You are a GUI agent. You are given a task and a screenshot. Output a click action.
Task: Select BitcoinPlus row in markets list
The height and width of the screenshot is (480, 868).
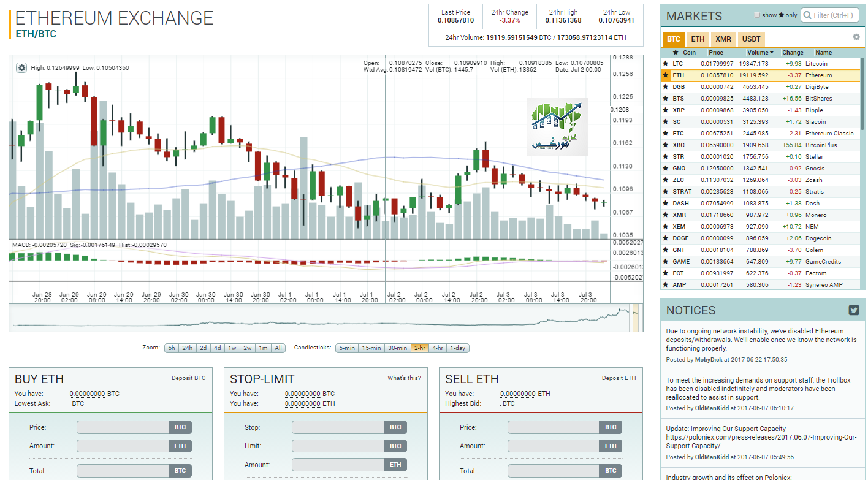point(760,145)
